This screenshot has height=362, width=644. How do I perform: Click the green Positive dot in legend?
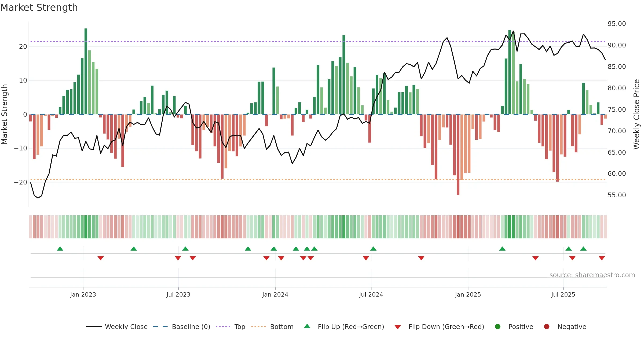498,327
